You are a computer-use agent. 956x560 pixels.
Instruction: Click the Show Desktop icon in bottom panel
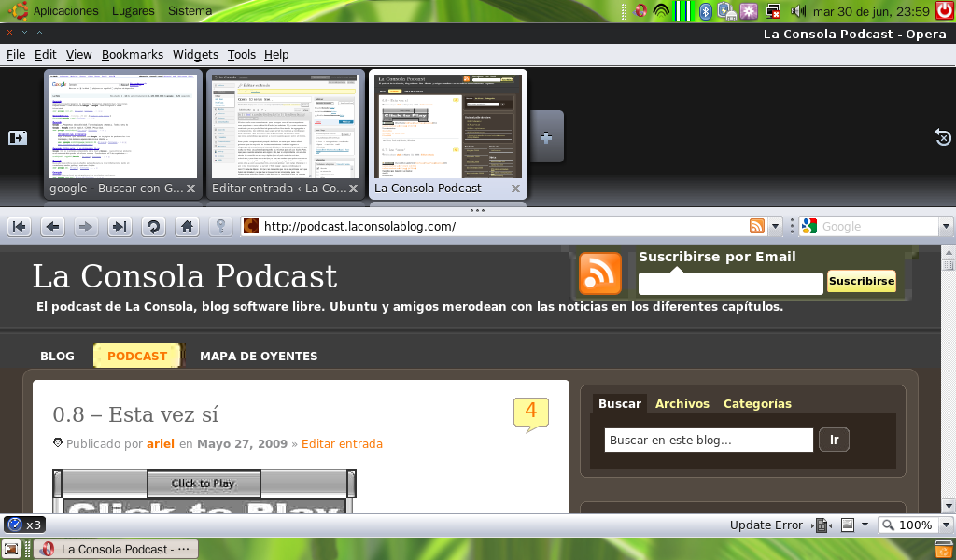[11, 549]
